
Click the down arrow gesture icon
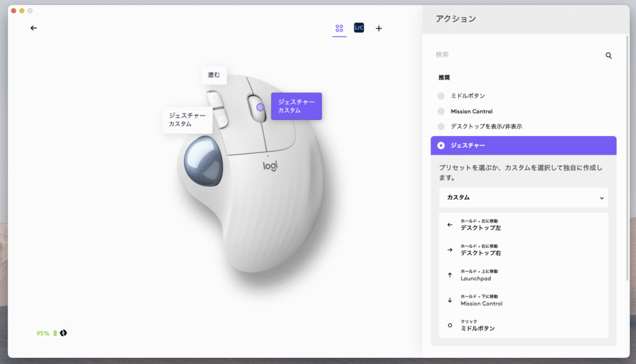[450, 300]
